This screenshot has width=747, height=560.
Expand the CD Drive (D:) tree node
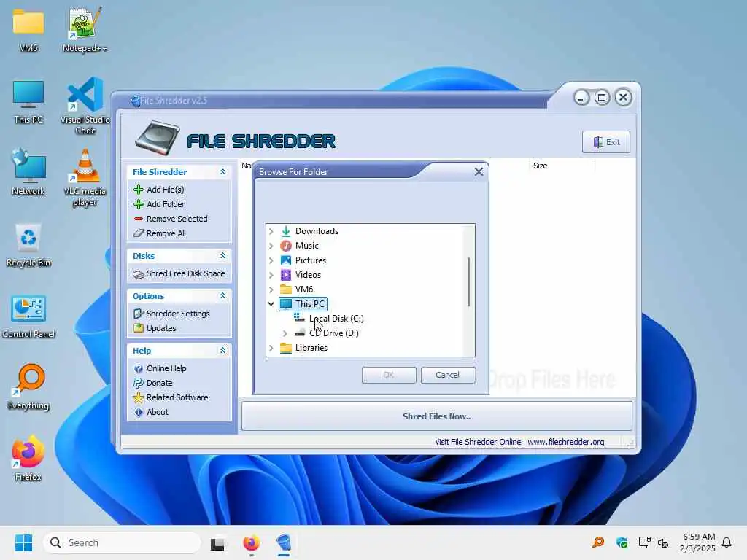285,333
